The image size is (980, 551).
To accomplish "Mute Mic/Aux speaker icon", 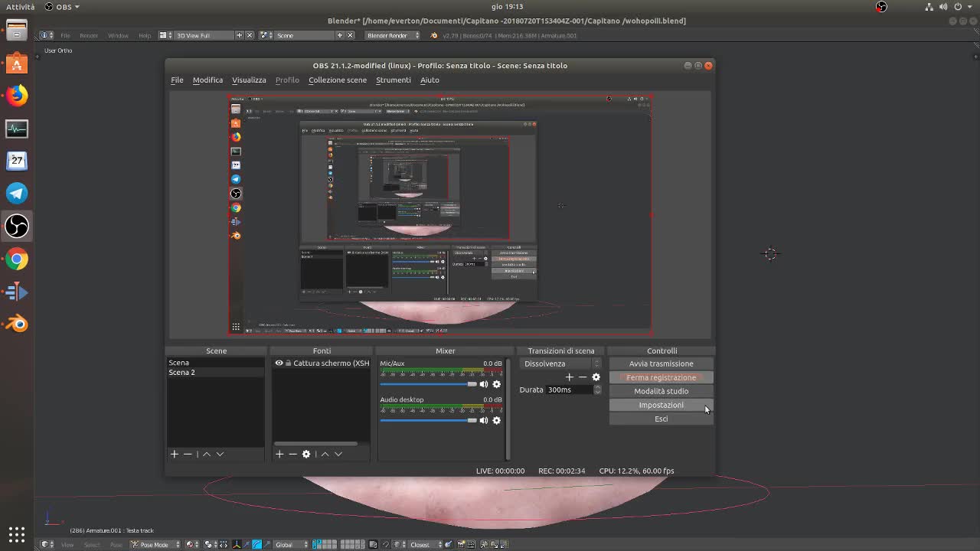I will 483,384.
